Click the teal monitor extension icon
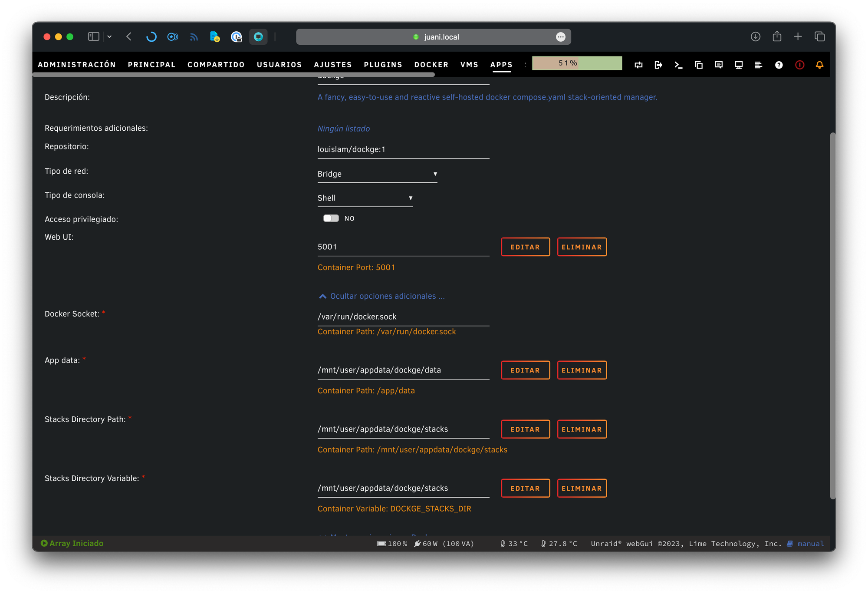868x594 pixels. [x=258, y=37]
